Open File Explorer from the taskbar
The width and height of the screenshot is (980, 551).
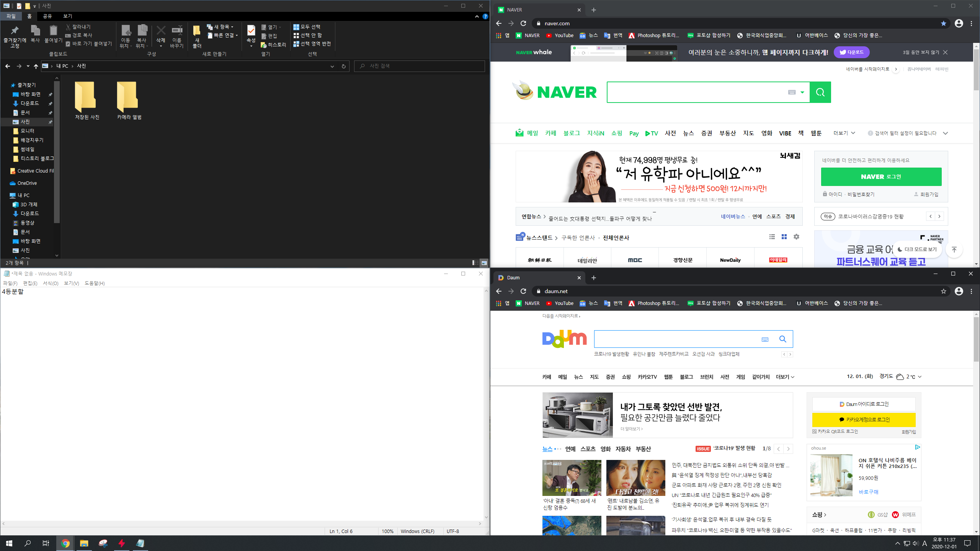84,543
